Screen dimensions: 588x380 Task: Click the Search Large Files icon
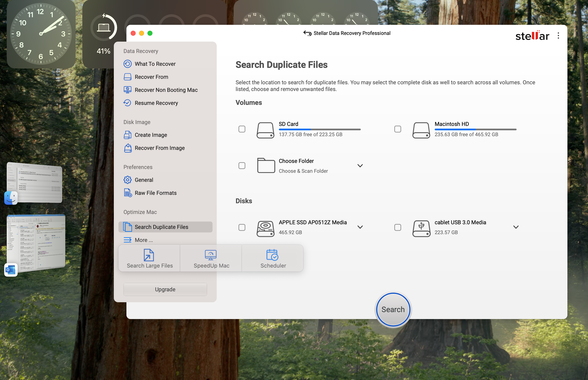(149, 255)
